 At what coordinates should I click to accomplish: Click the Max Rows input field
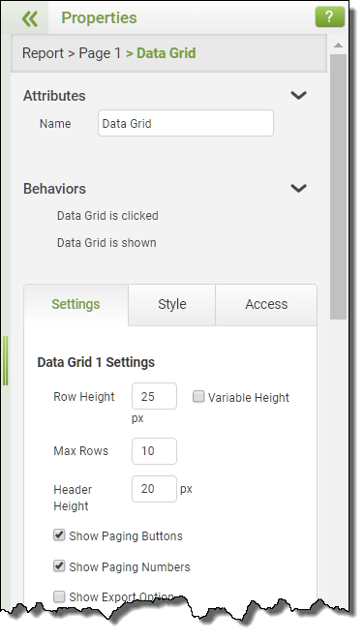pos(155,451)
